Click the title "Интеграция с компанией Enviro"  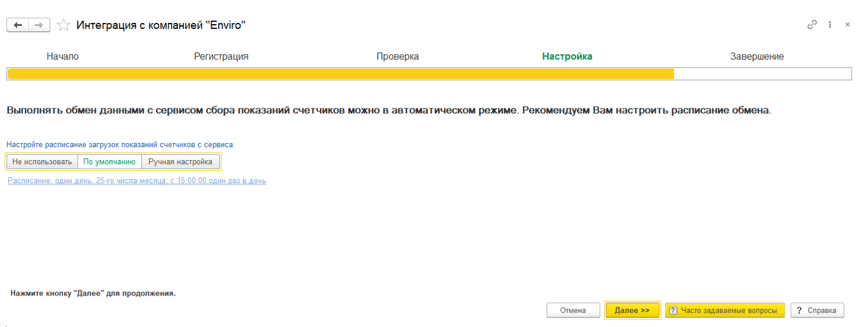(161, 25)
